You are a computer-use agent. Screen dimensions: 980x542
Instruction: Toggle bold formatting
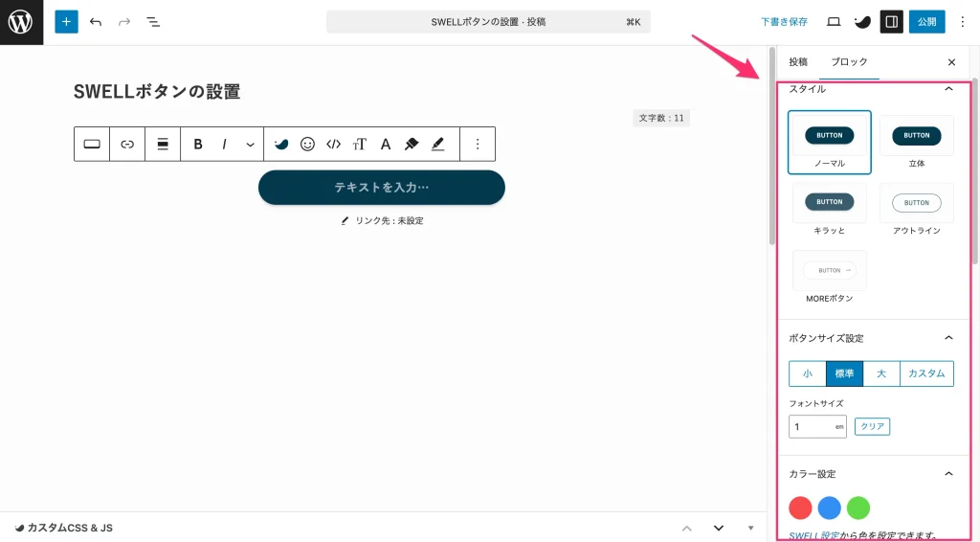coord(198,145)
